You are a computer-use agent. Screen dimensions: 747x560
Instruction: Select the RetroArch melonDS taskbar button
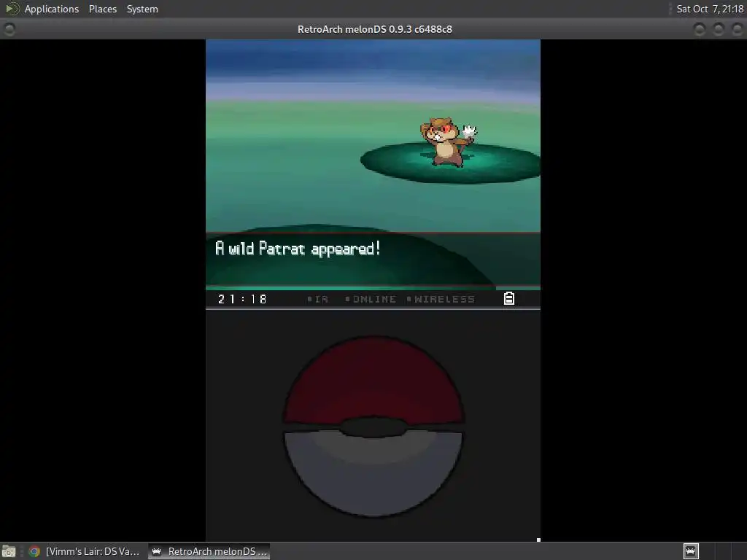[x=209, y=551]
